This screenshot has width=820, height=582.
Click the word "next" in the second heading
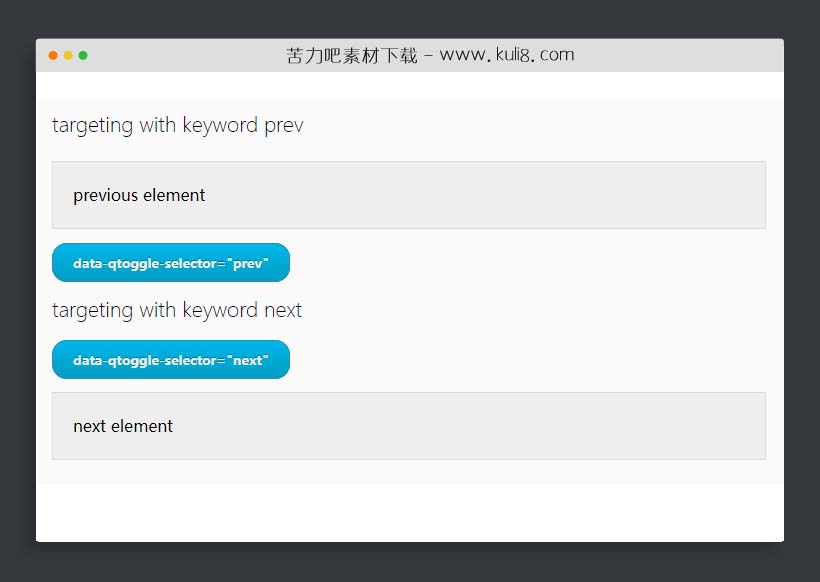click(x=283, y=310)
